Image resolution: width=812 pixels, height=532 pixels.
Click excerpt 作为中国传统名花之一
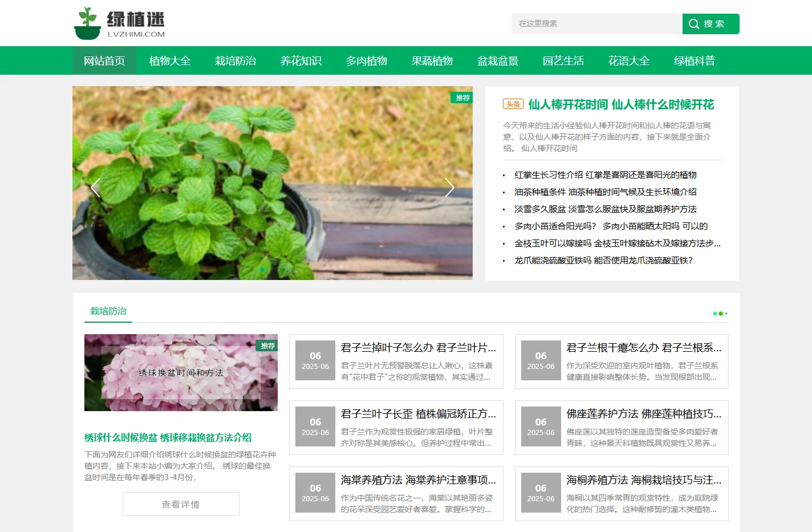point(417,503)
